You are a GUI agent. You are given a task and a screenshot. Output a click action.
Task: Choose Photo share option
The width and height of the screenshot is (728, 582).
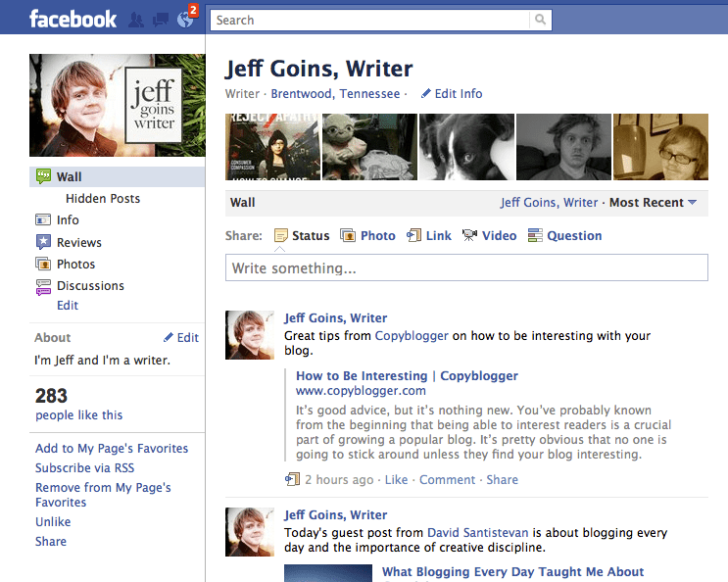pos(378,235)
